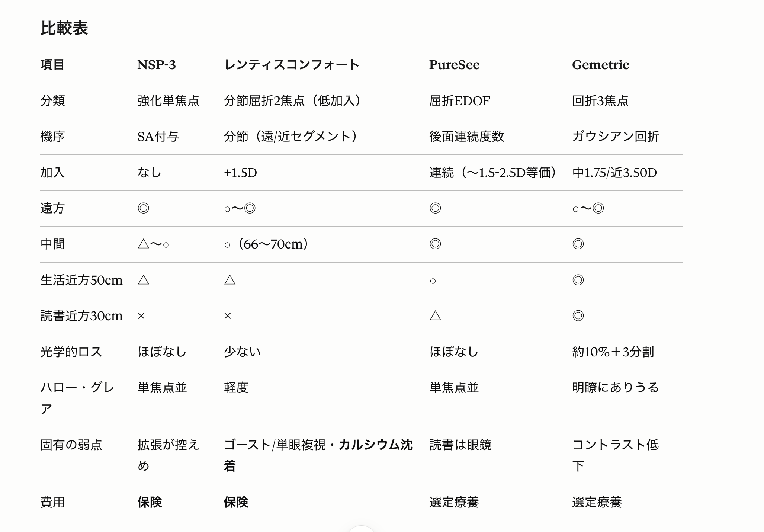Click the Gemetric column header
Image resolution: width=764 pixels, height=532 pixels.
(x=600, y=65)
